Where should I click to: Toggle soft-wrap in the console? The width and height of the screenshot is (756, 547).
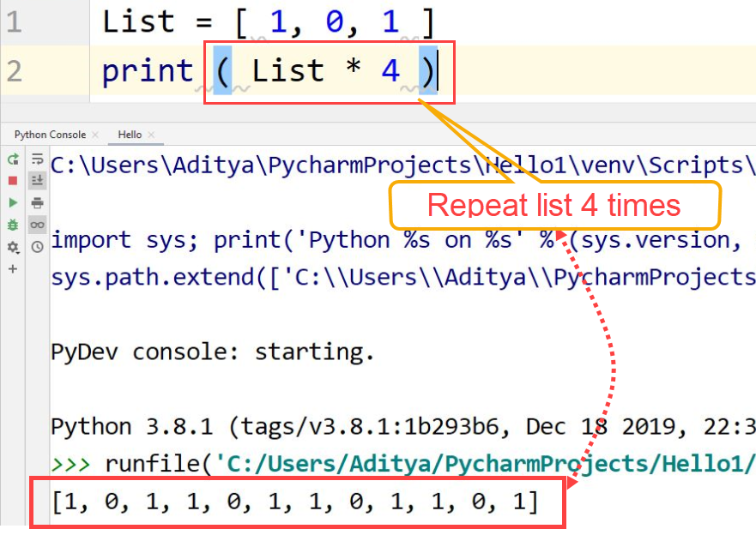click(x=37, y=159)
